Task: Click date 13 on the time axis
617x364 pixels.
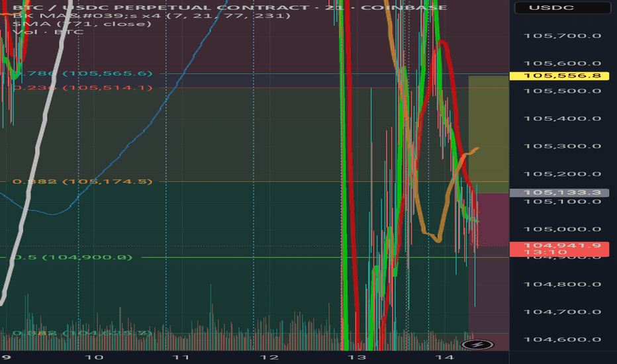Action: tap(357, 357)
